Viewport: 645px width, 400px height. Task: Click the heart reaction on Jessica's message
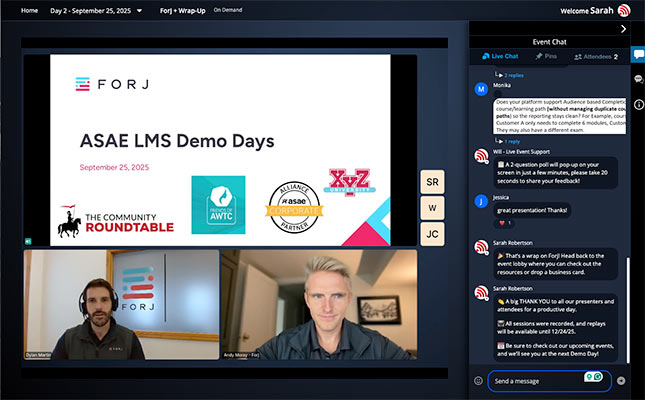coord(504,223)
